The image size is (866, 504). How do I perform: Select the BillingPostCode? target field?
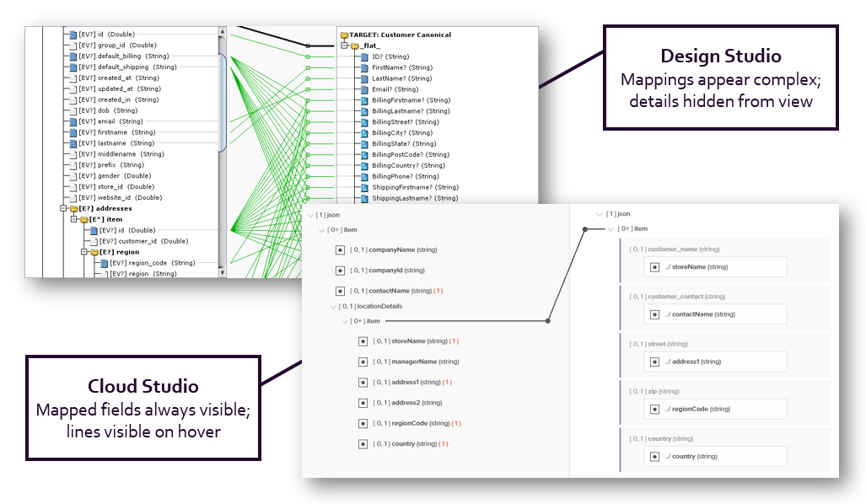coord(411,154)
